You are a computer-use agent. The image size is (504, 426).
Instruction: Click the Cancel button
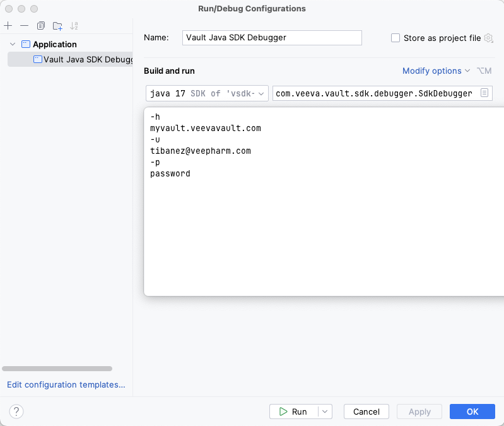366,412
